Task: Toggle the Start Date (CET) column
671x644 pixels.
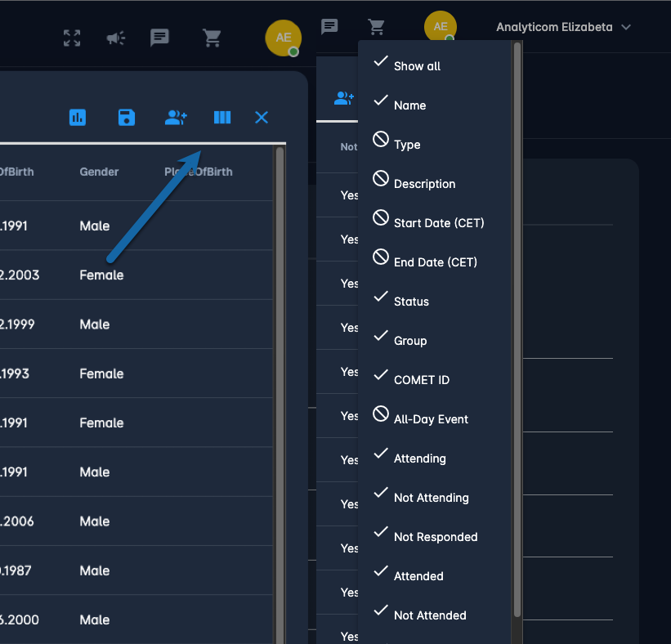Action: [x=438, y=223]
